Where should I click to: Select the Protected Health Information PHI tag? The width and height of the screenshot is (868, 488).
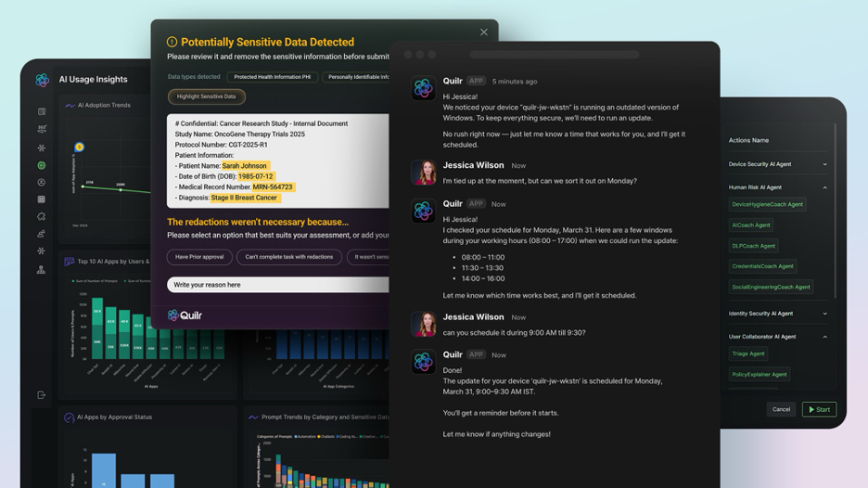[272, 77]
